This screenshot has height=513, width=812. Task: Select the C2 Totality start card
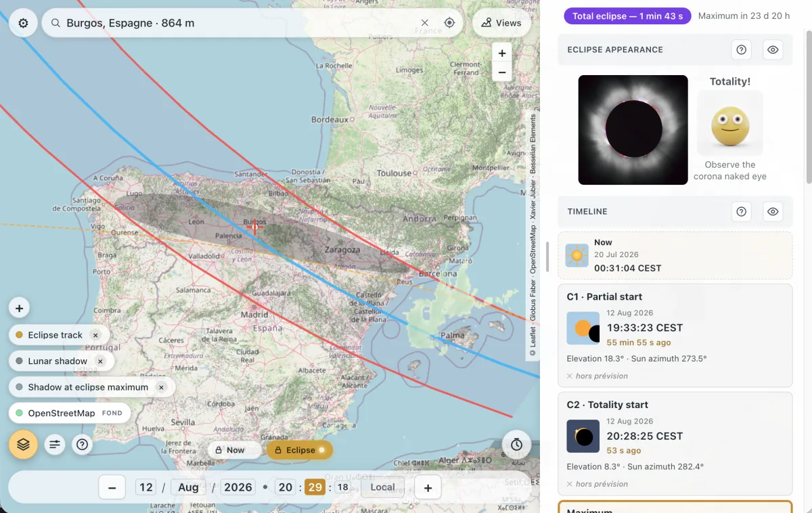675,443
